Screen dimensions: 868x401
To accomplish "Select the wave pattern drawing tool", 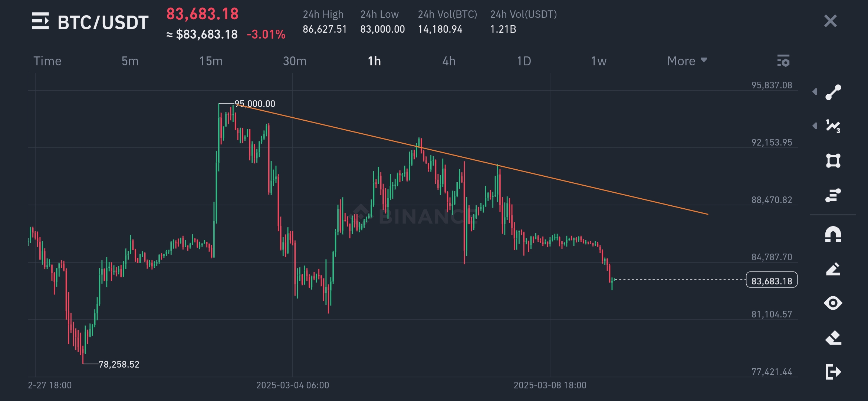I will 833,126.
